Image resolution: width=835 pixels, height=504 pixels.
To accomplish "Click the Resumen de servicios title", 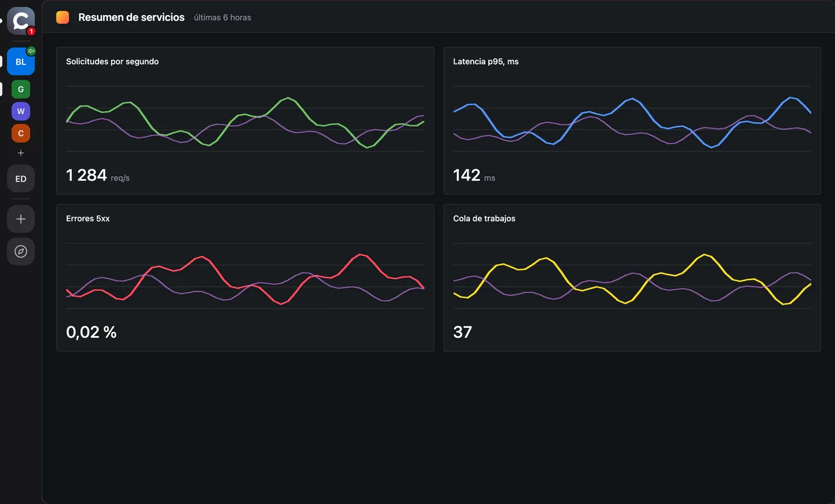I will pos(132,17).
